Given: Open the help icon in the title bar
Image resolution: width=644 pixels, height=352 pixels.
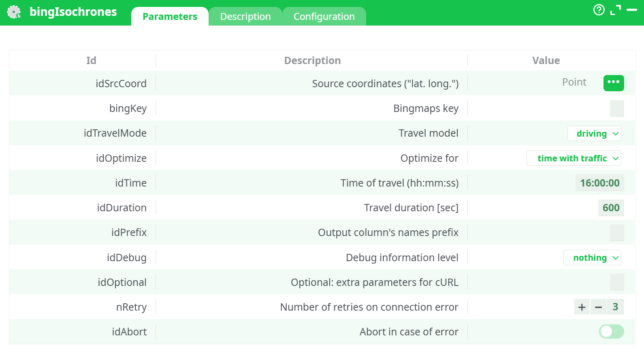Looking at the screenshot, I should coord(599,9).
